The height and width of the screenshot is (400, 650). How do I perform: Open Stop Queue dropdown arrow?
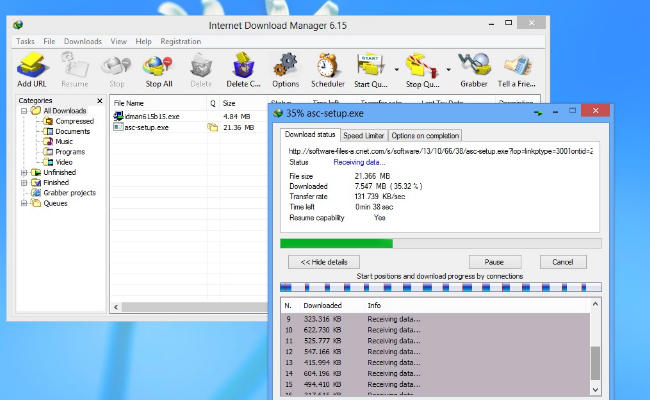click(x=448, y=70)
